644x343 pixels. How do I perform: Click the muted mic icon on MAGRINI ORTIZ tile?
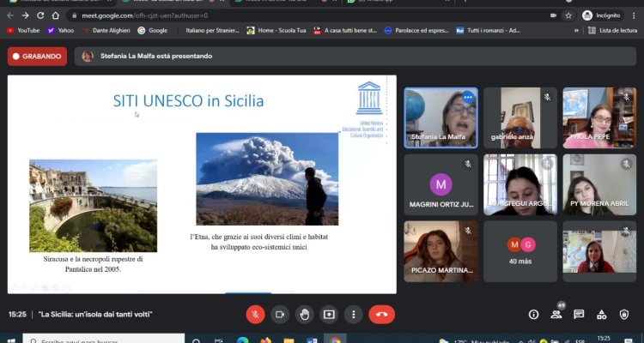click(468, 164)
